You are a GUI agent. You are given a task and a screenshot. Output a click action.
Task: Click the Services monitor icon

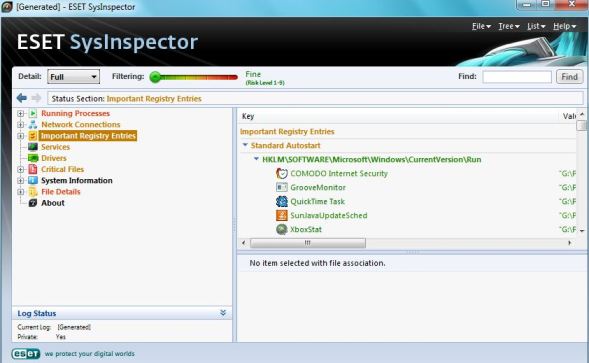pyautogui.click(x=33, y=147)
